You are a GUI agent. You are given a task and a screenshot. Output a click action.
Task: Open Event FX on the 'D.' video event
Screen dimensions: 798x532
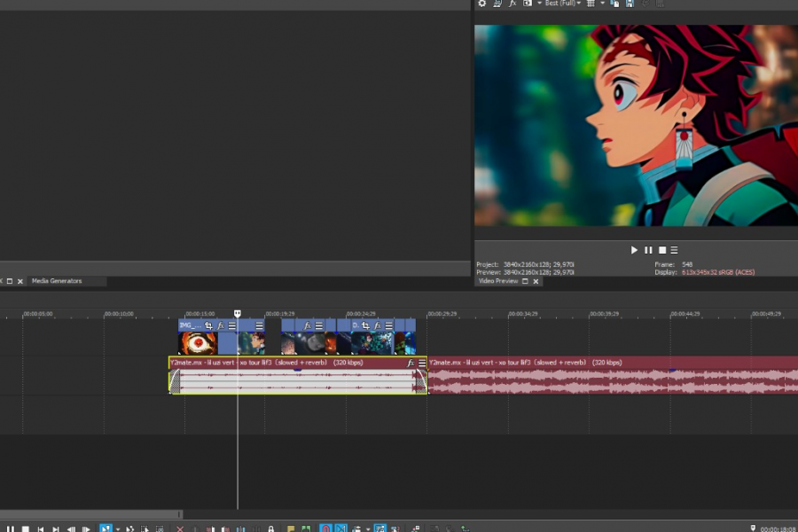(377, 325)
